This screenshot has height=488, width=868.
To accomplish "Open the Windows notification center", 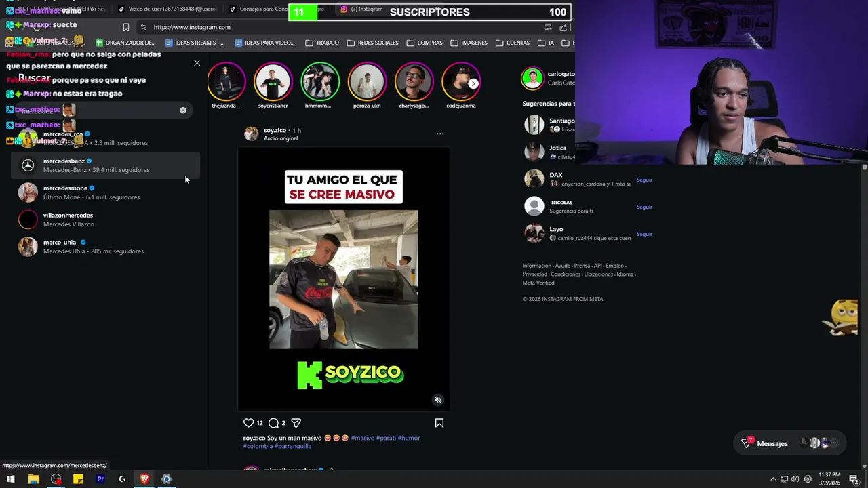I will [x=854, y=479].
